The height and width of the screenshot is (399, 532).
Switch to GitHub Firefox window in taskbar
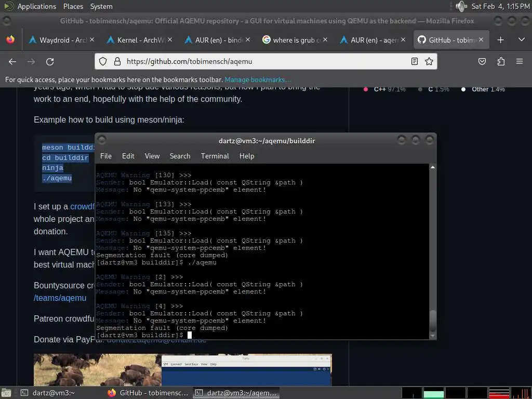click(148, 393)
